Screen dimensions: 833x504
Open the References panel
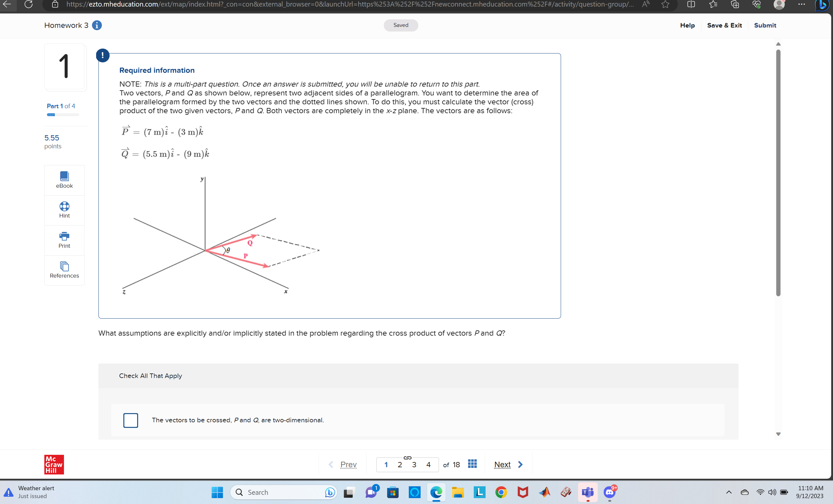pyautogui.click(x=64, y=270)
